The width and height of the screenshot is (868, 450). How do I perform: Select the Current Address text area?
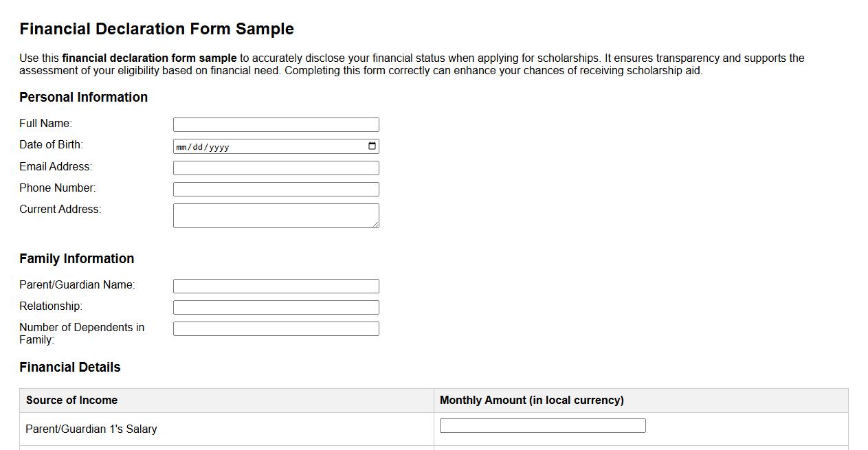click(276, 215)
